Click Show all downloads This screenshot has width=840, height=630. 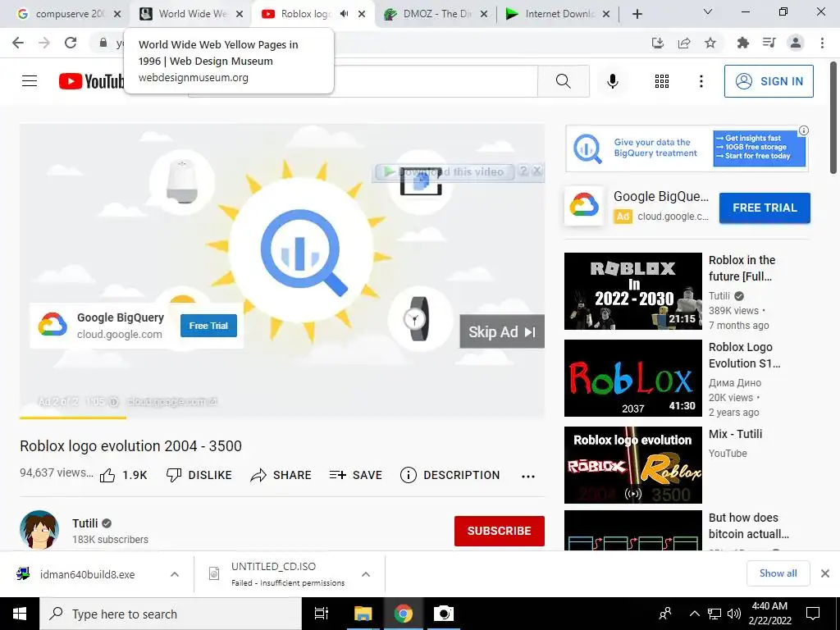pyautogui.click(x=778, y=573)
